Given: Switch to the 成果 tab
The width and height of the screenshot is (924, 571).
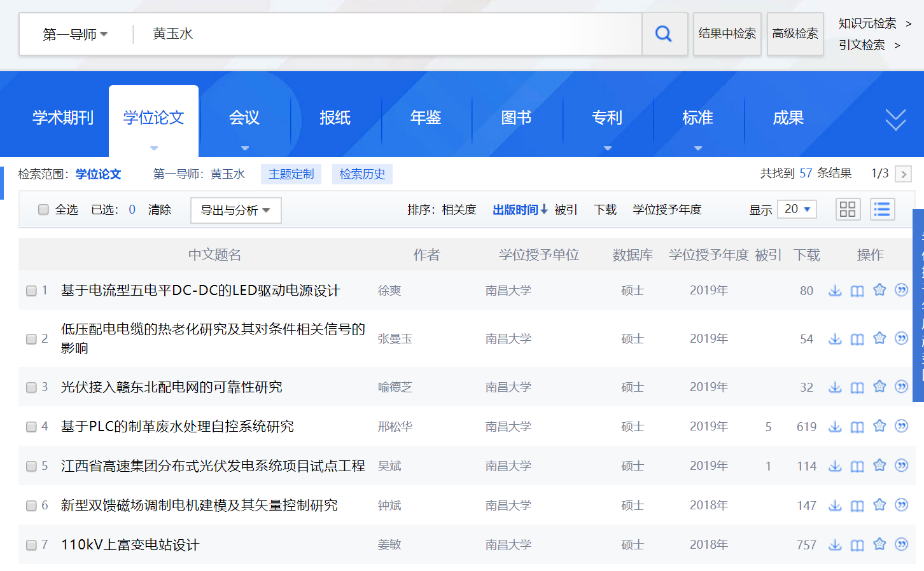Looking at the screenshot, I should pyautogui.click(x=788, y=118).
